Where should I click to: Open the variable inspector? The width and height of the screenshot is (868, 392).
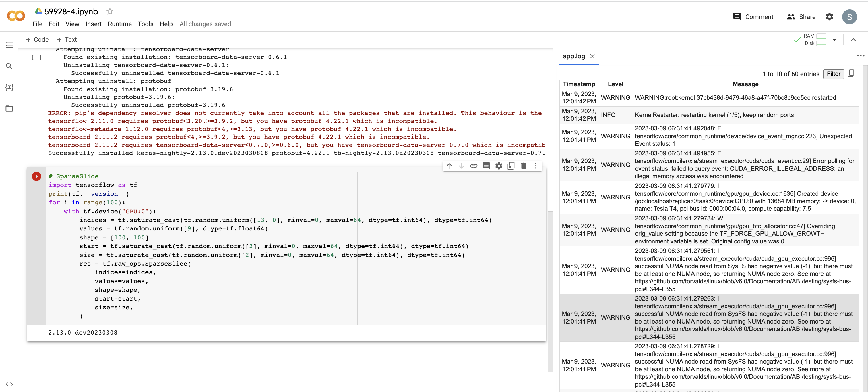pyautogui.click(x=9, y=87)
